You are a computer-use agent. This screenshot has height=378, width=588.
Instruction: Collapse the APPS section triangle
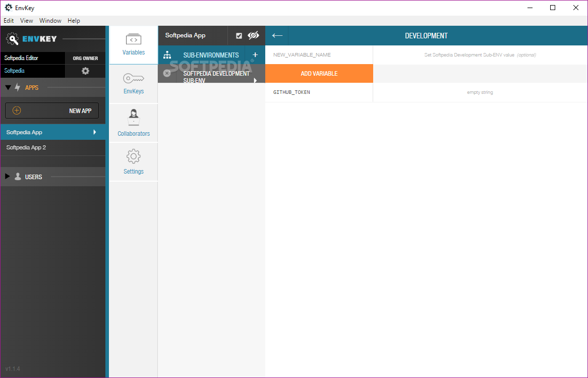[x=8, y=87]
